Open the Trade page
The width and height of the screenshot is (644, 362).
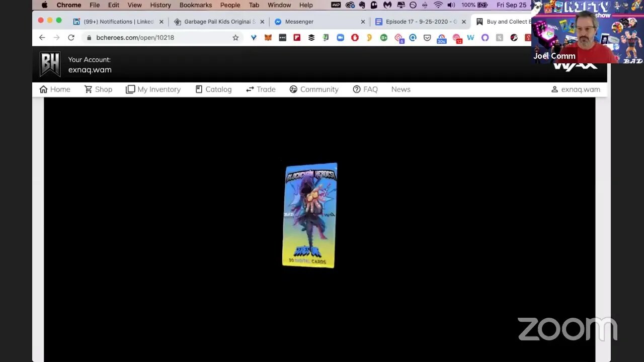261,89
